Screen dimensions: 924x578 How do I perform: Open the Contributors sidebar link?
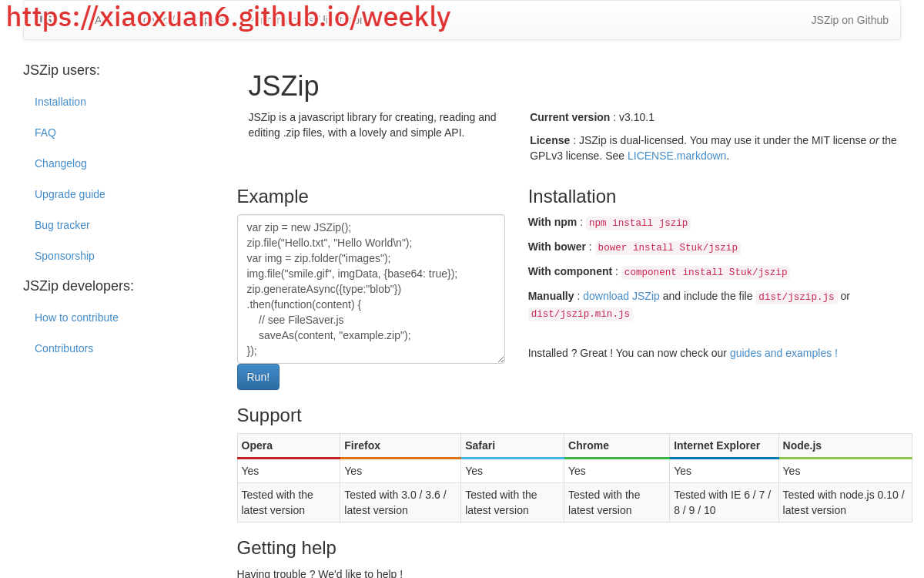pos(64,348)
